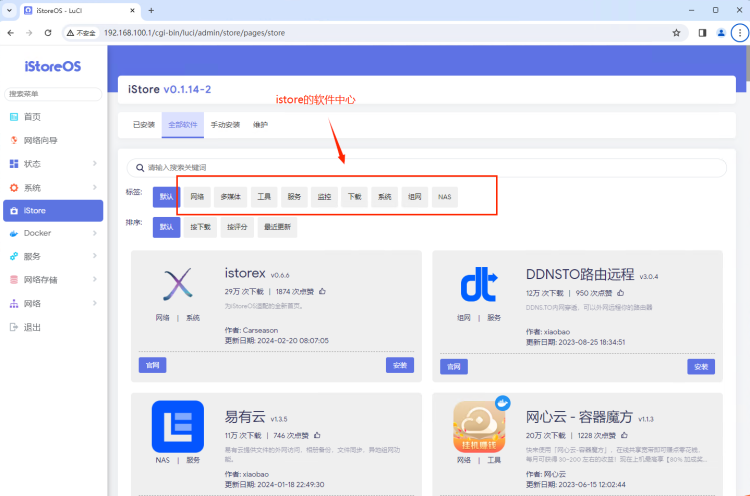
Task: Switch to the 维护 tab
Action: (261, 125)
